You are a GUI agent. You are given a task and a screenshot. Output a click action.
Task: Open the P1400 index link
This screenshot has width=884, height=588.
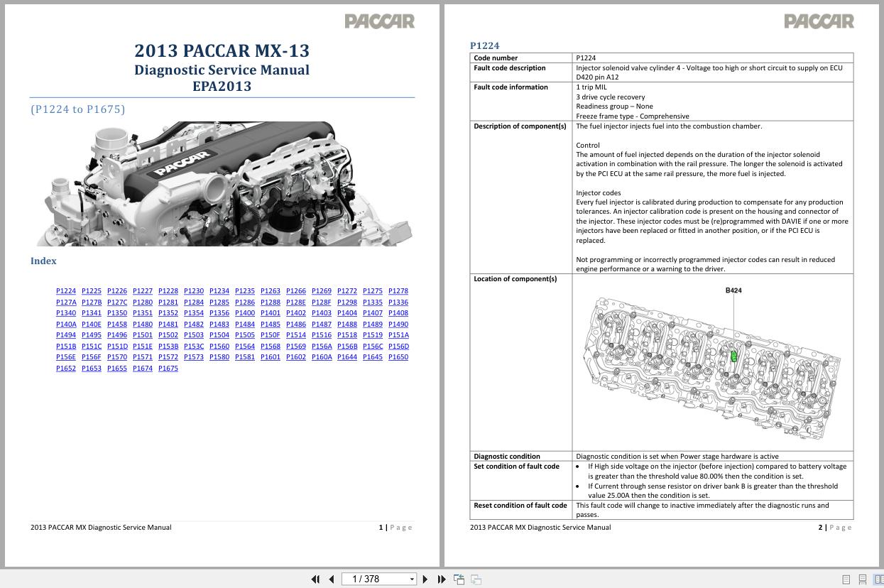(x=245, y=313)
